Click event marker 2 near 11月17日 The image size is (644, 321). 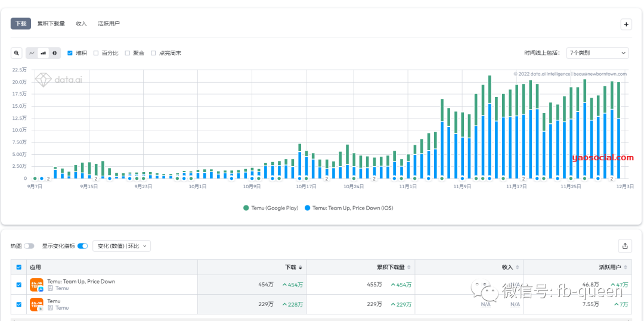coord(524,178)
